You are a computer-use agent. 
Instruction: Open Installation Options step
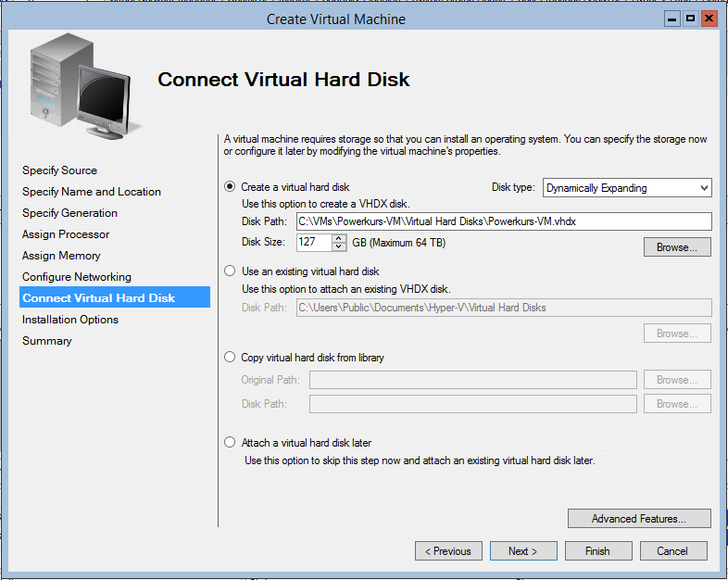pyautogui.click(x=70, y=320)
